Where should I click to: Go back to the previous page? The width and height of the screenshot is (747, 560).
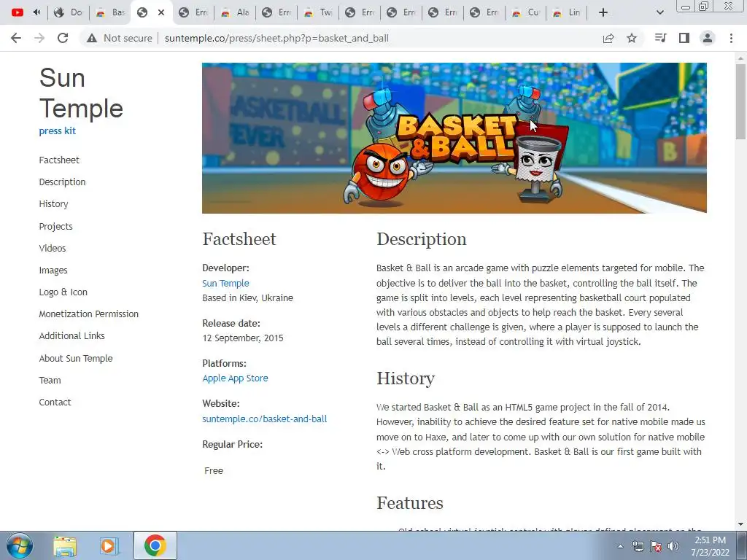(16, 38)
